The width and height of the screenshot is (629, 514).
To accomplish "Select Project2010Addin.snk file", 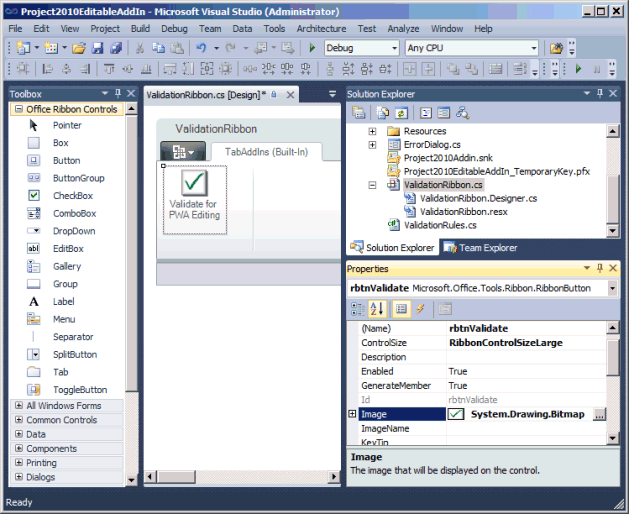I will (448, 158).
